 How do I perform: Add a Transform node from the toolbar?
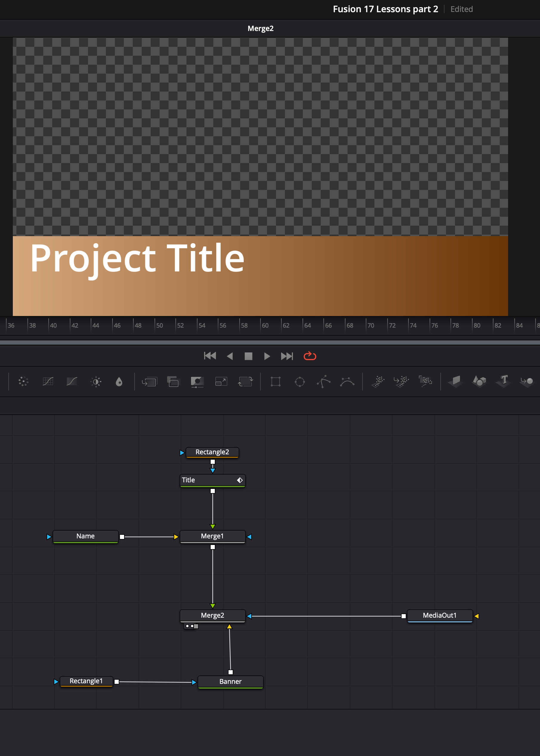point(246,381)
